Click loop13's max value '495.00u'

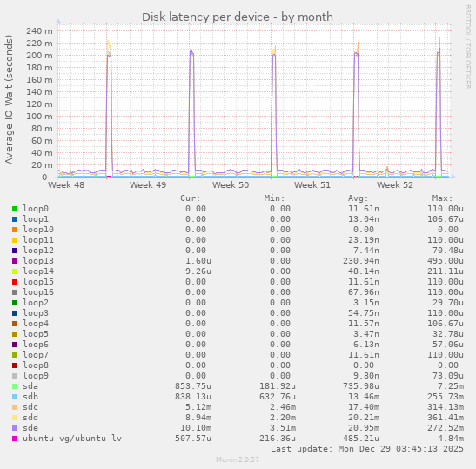coord(446,261)
